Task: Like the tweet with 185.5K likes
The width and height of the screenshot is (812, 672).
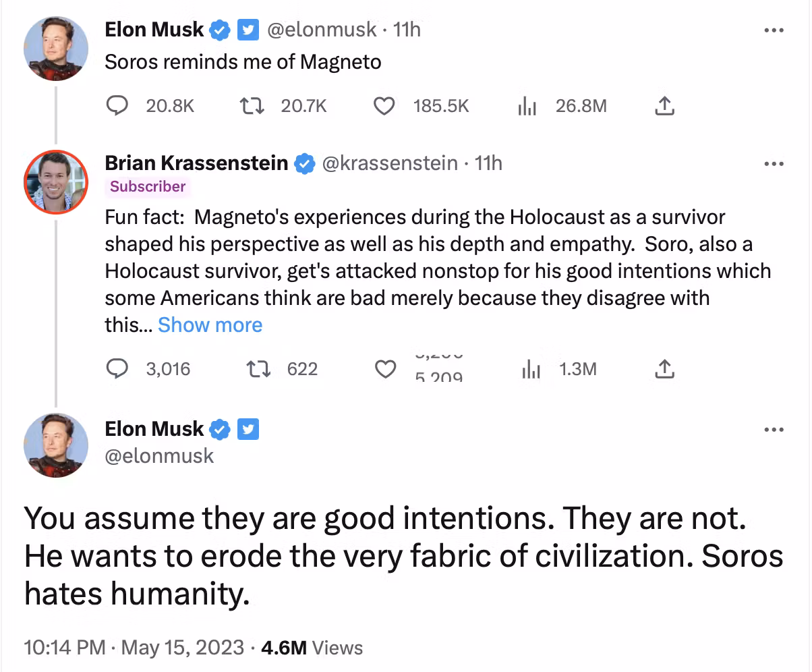Action: [x=384, y=106]
